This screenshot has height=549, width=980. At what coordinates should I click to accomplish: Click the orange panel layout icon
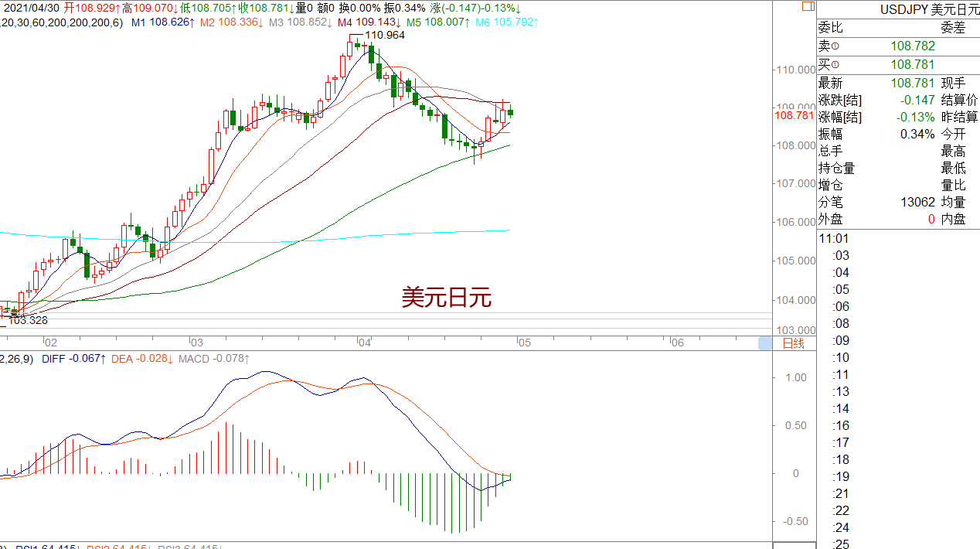(808, 6)
